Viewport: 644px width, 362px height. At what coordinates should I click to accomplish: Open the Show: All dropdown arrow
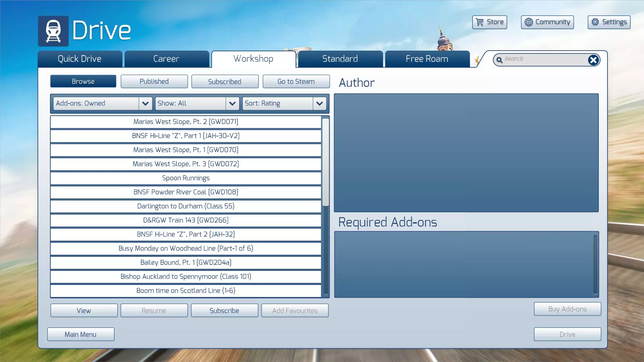tap(232, 104)
